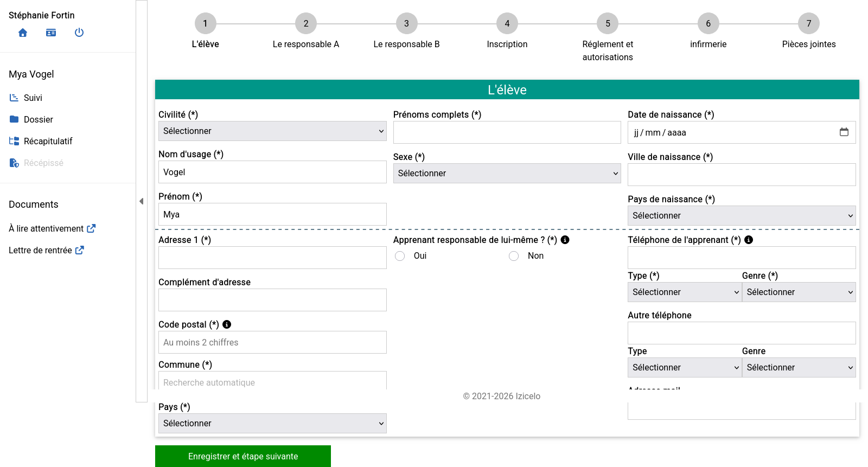Open Récapitulatif in the sidebar
The height and width of the screenshot is (467, 868).
click(48, 141)
